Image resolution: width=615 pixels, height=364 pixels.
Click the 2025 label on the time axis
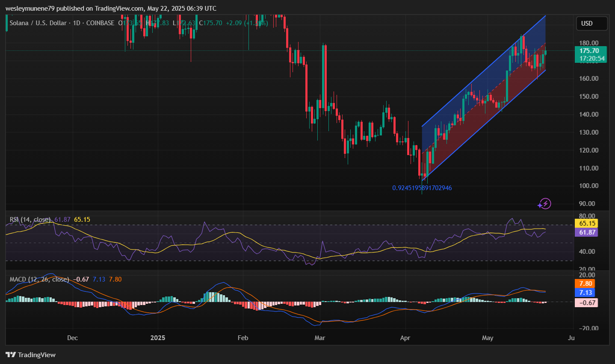(x=158, y=338)
